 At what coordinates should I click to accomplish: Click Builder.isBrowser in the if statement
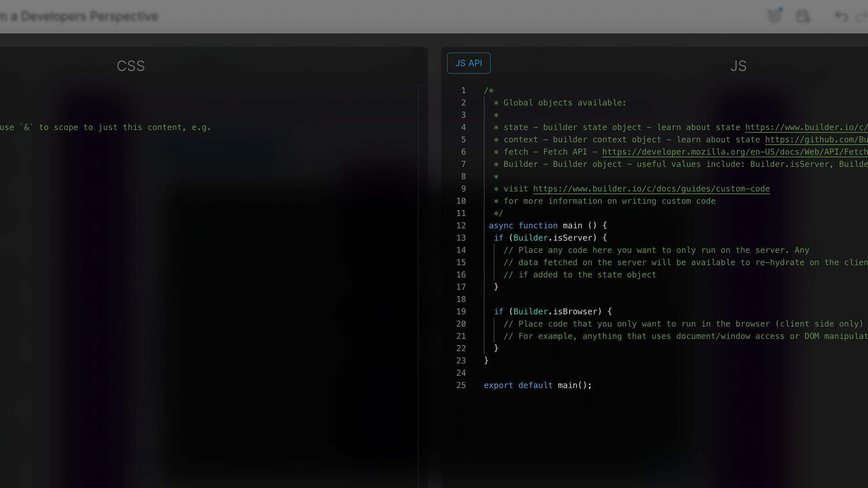(555, 312)
